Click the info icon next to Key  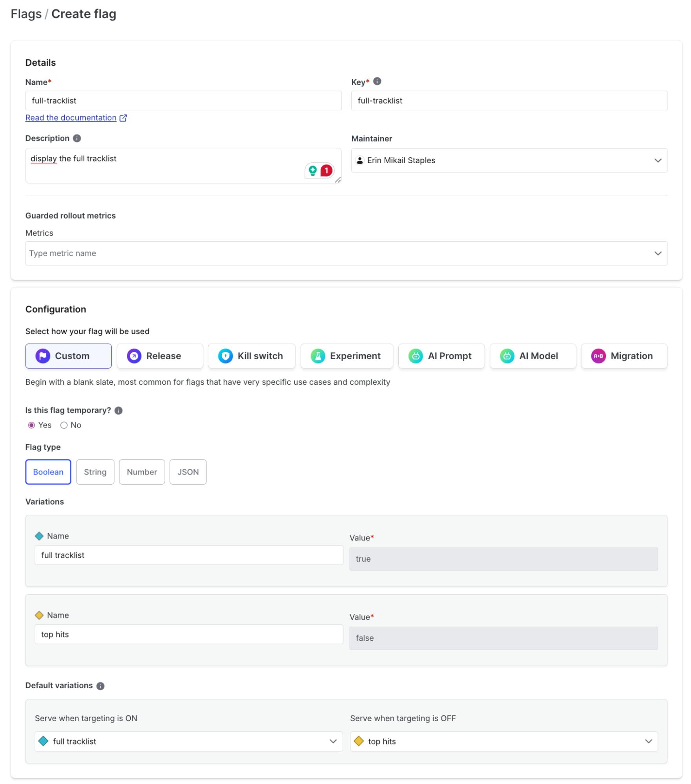click(377, 81)
